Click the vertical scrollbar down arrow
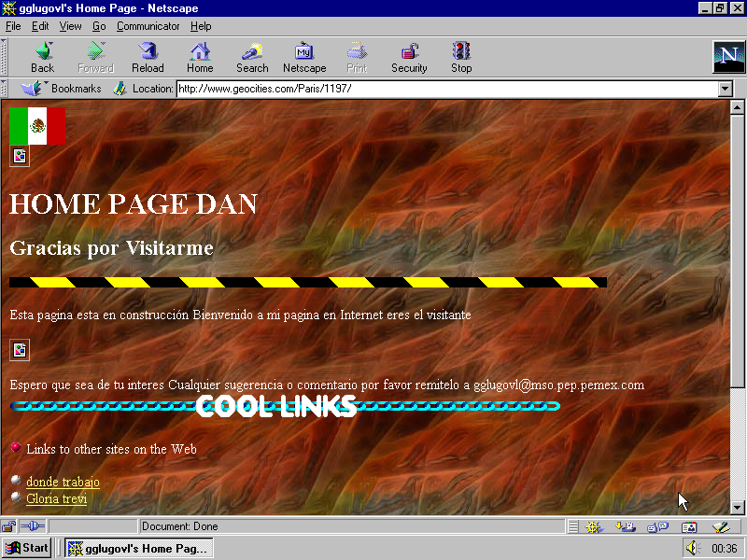This screenshot has height=560, width=747. click(x=737, y=508)
